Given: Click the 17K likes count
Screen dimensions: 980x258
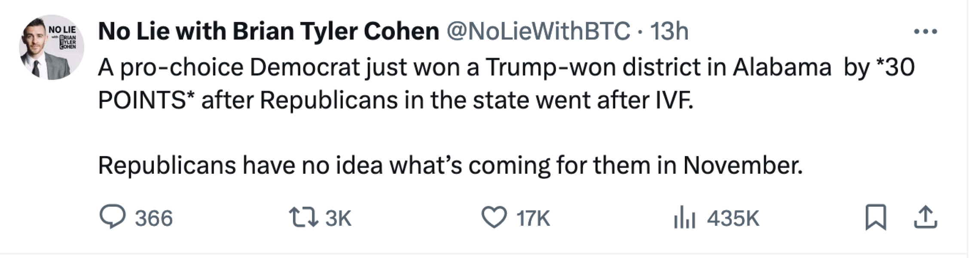Looking at the screenshot, I should point(533,218).
